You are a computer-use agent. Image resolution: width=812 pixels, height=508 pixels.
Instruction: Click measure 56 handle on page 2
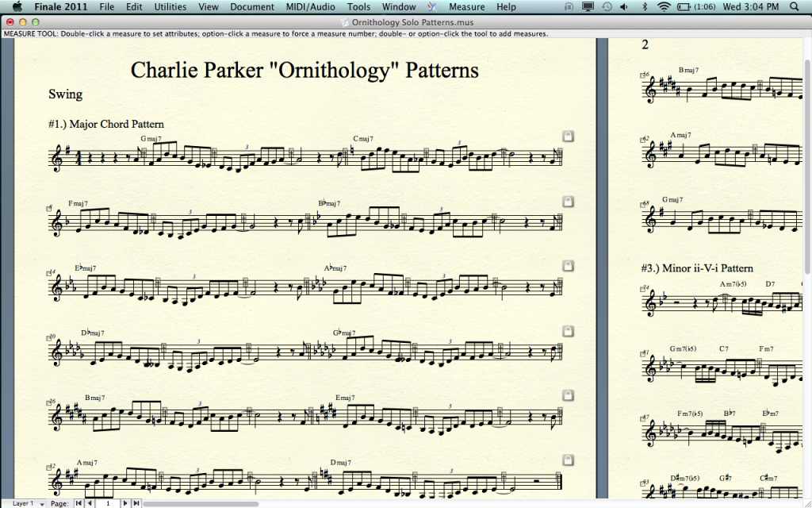643,75
